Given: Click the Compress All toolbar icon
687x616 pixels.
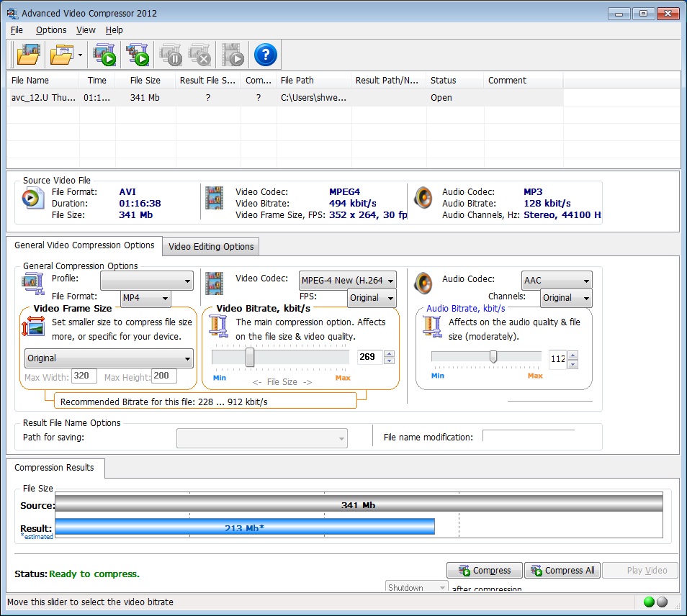Looking at the screenshot, I should pyautogui.click(x=138, y=55).
